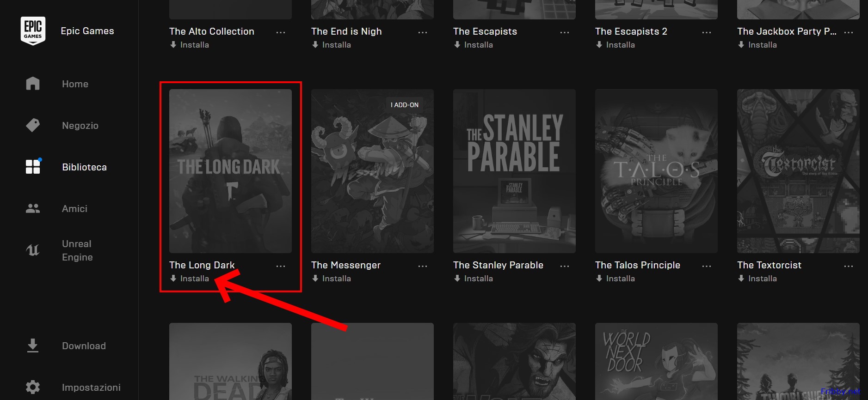868x400 pixels.
Task: Open The Stanley Parable cover art
Action: [514, 171]
